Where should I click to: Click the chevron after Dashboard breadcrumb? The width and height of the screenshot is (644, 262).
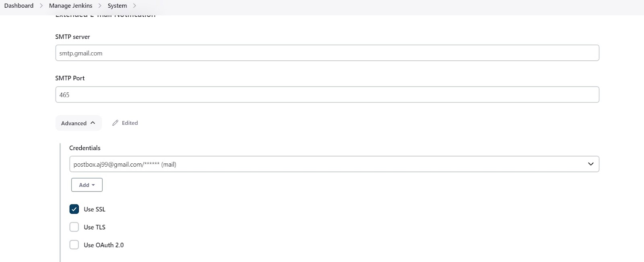[x=41, y=6]
